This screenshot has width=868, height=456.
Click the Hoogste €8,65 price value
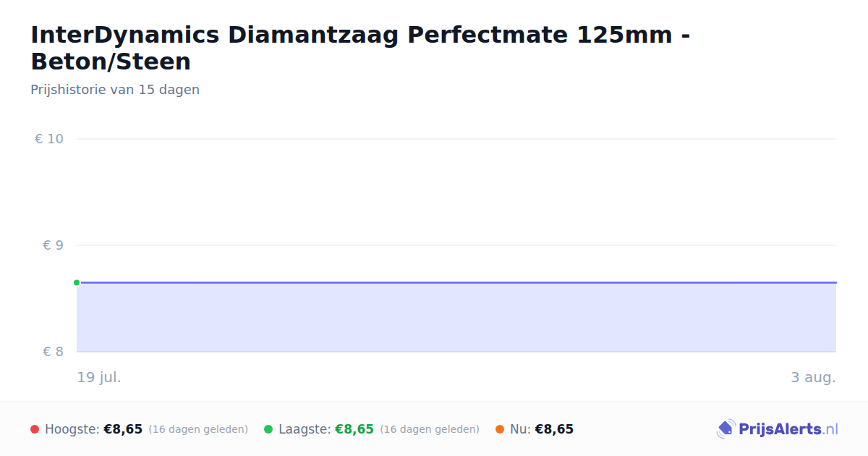coord(123,429)
